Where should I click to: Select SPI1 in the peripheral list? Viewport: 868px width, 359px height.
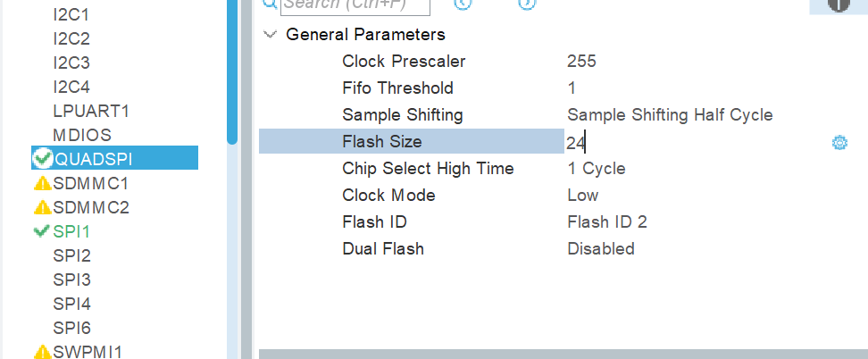[x=71, y=232]
